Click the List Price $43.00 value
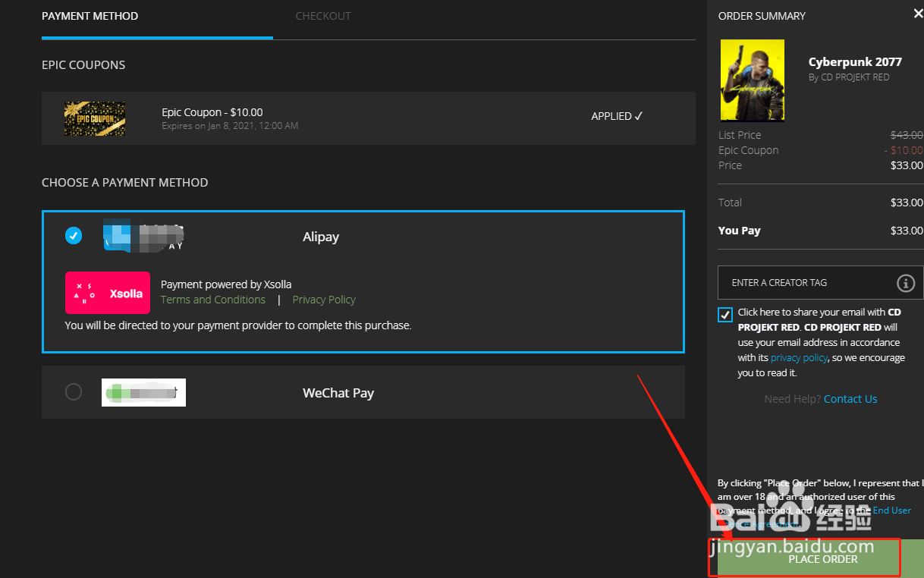Screen dimensions: 924x578 [907, 135]
